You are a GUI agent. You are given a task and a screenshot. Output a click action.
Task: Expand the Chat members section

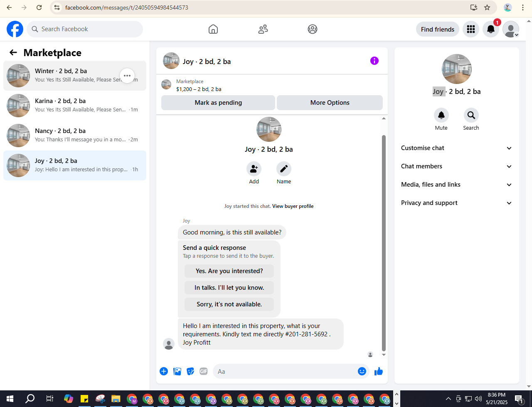pyautogui.click(x=456, y=166)
